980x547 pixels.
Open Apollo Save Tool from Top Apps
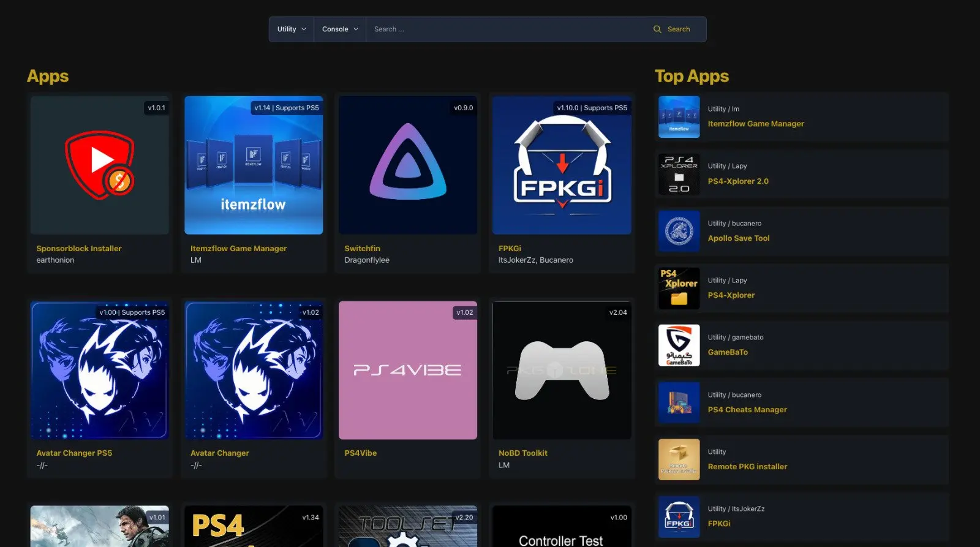[739, 238]
